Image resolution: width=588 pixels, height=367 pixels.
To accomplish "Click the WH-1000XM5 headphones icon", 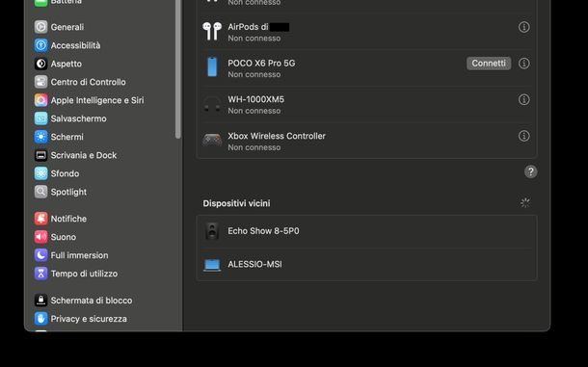I will point(212,104).
